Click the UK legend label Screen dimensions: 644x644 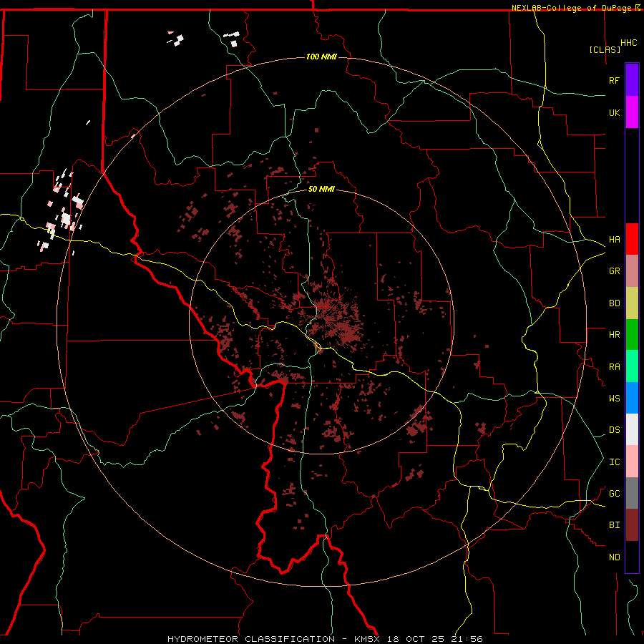click(x=615, y=113)
